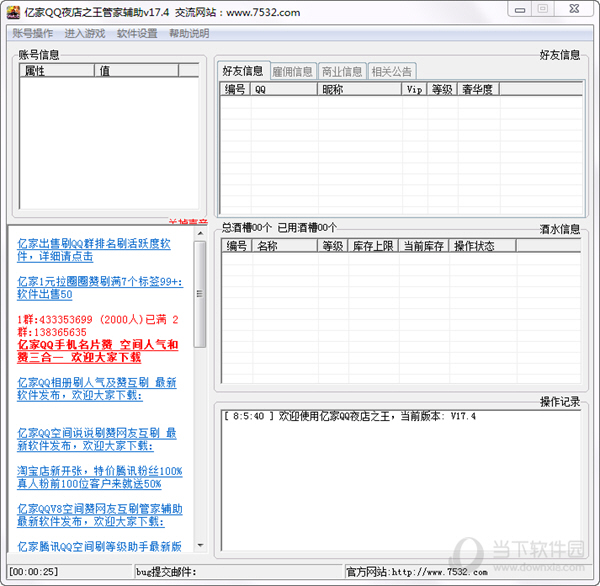Switch to the 相关公告 tab
This screenshot has width=600, height=586.
(x=391, y=71)
